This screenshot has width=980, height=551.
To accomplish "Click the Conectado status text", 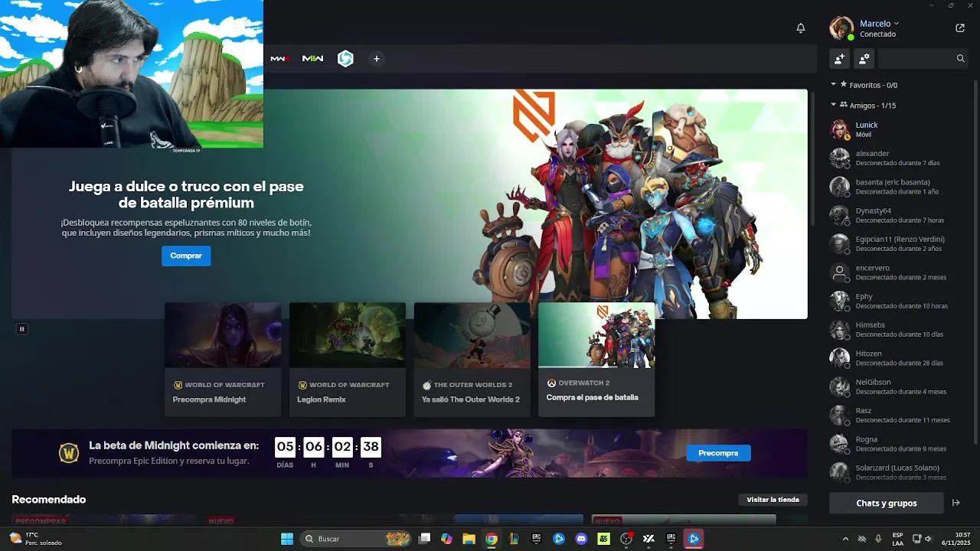I will 877,34.
